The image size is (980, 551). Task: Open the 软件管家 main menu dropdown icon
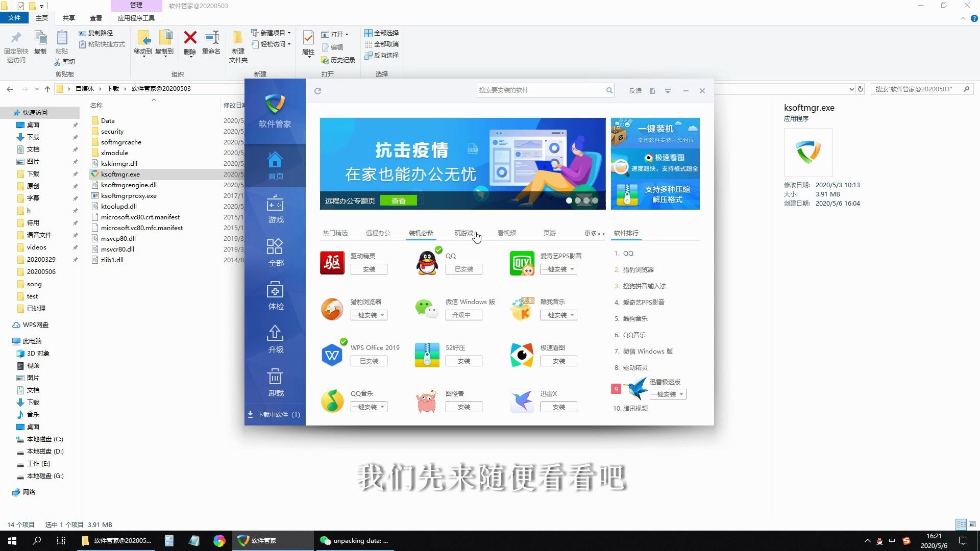click(x=668, y=91)
